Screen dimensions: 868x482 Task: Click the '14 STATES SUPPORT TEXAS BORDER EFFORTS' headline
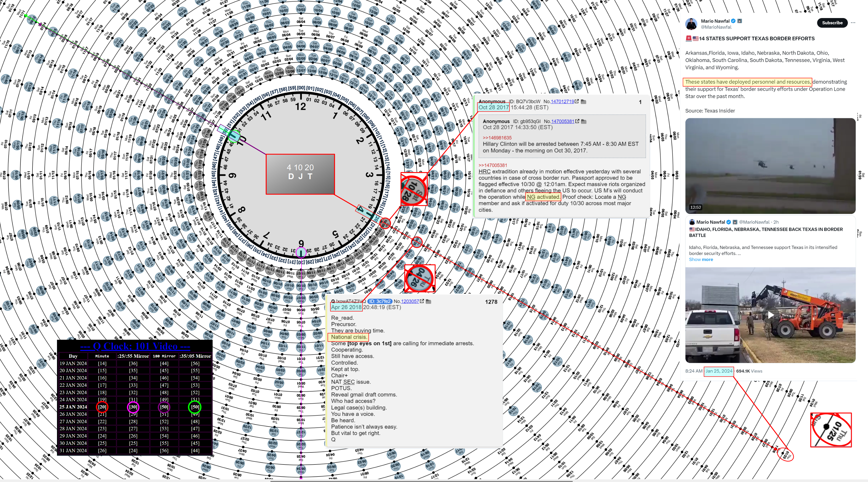pos(757,38)
